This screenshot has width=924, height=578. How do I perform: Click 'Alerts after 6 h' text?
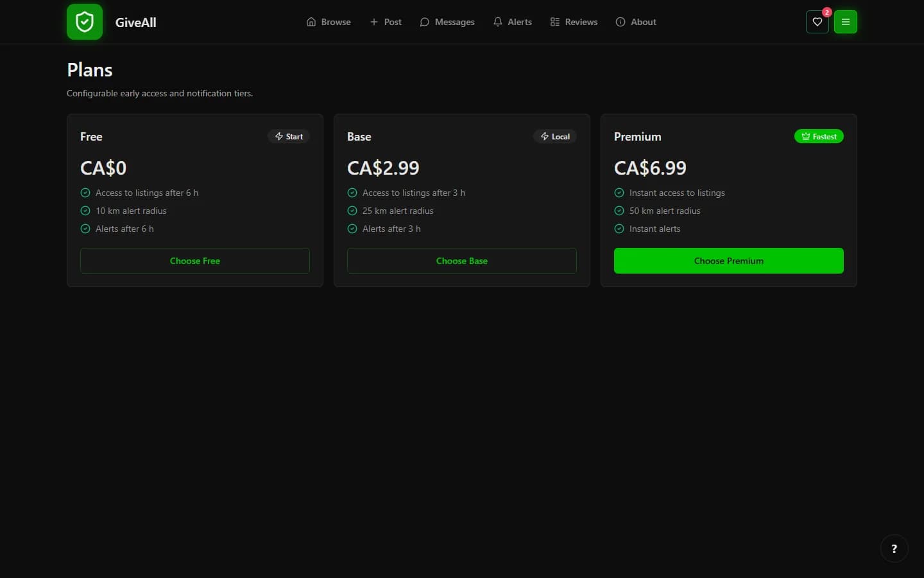tap(124, 229)
